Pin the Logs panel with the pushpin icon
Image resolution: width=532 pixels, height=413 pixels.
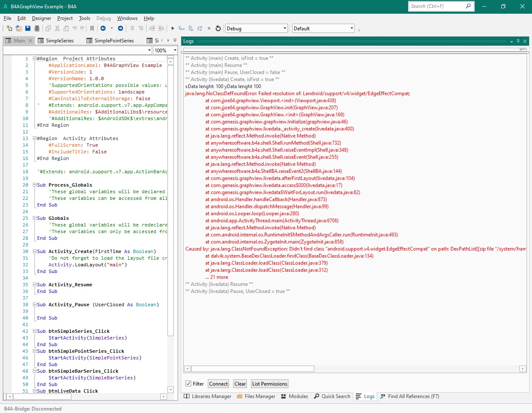[518, 41]
